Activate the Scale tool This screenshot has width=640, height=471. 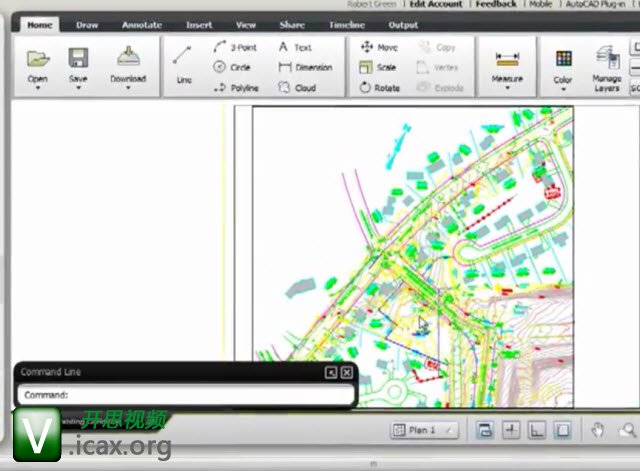point(377,67)
